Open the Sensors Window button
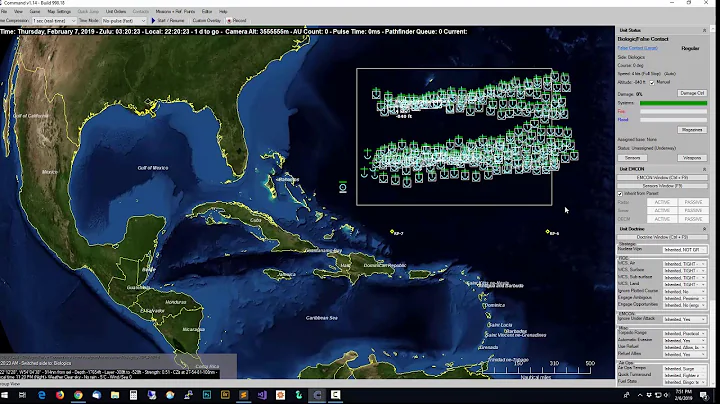 662,186
